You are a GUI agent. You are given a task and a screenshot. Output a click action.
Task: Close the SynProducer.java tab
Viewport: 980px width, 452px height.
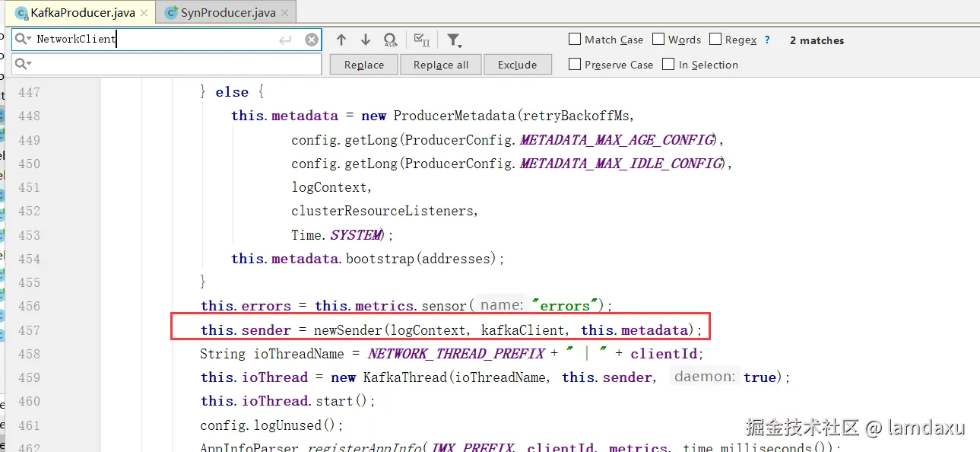284,13
